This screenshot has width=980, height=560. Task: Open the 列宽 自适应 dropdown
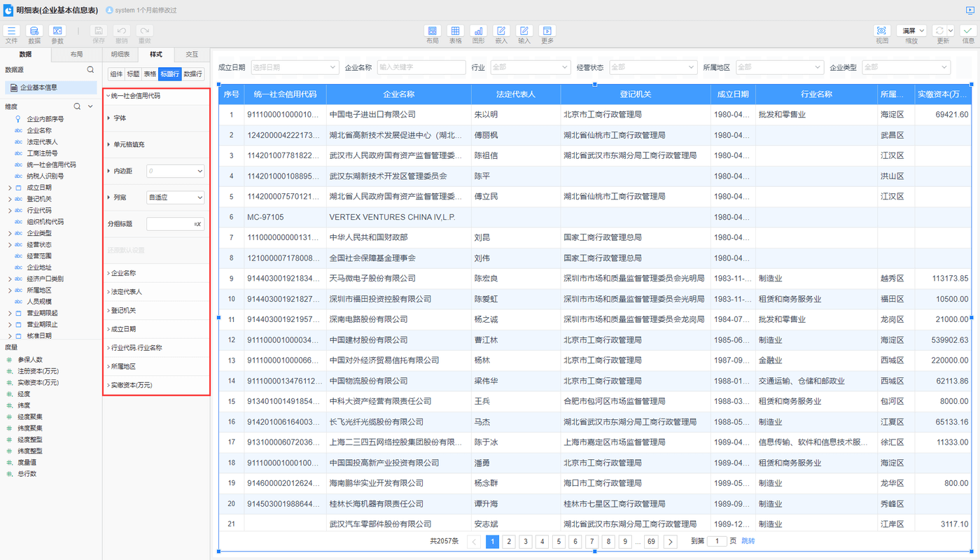175,198
